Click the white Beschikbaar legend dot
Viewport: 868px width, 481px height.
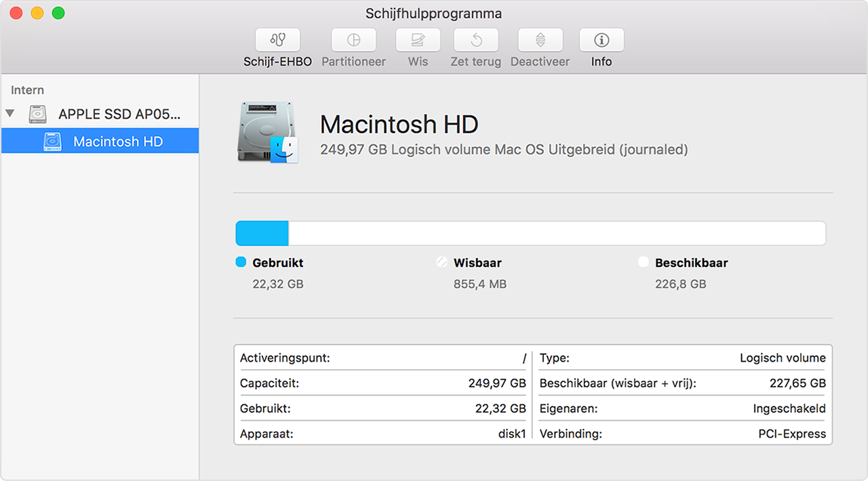pyautogui.click(x=644, y=262)
